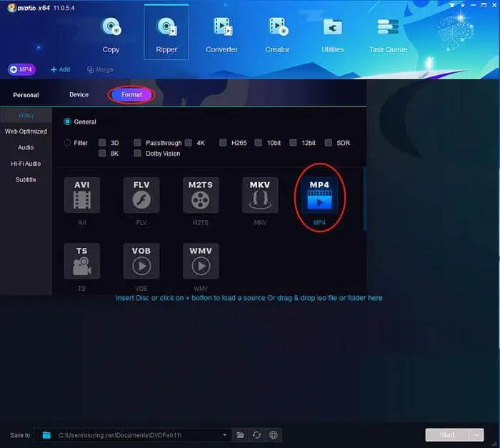Click the refresh icon beside save path
This screenshot has width=500, height=448.
256,435
